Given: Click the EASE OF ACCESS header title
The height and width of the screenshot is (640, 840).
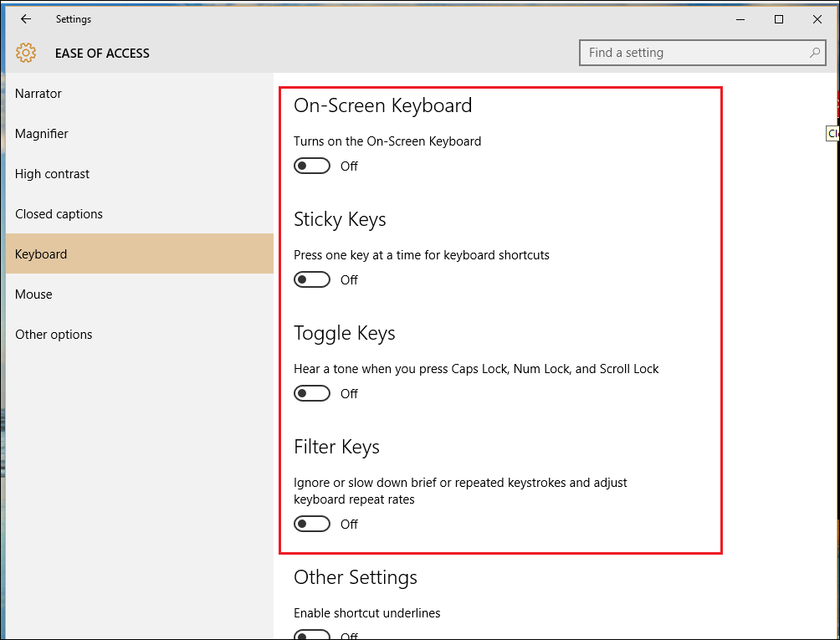Looking at the screenshot, I should (102, 54).
